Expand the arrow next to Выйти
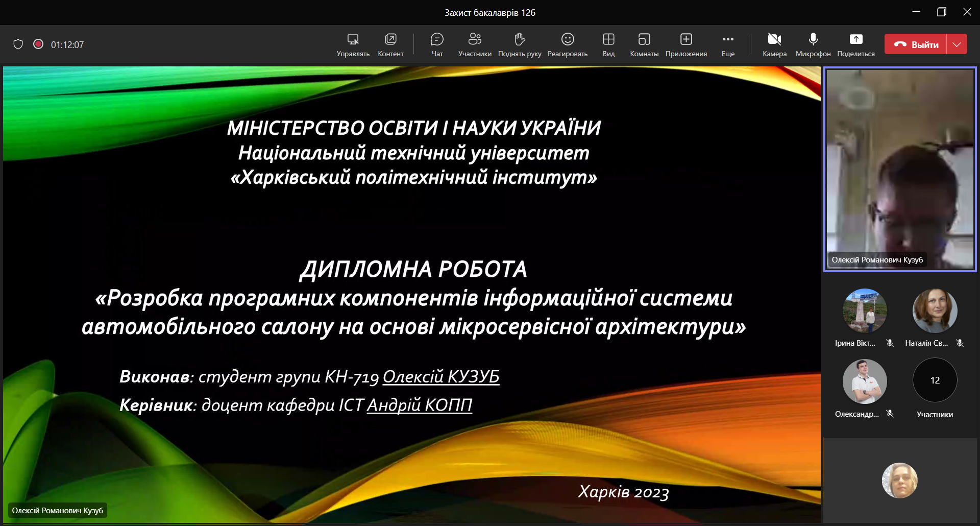The width and height of the screenshot is (980, 526). click(x=957, y=44)
